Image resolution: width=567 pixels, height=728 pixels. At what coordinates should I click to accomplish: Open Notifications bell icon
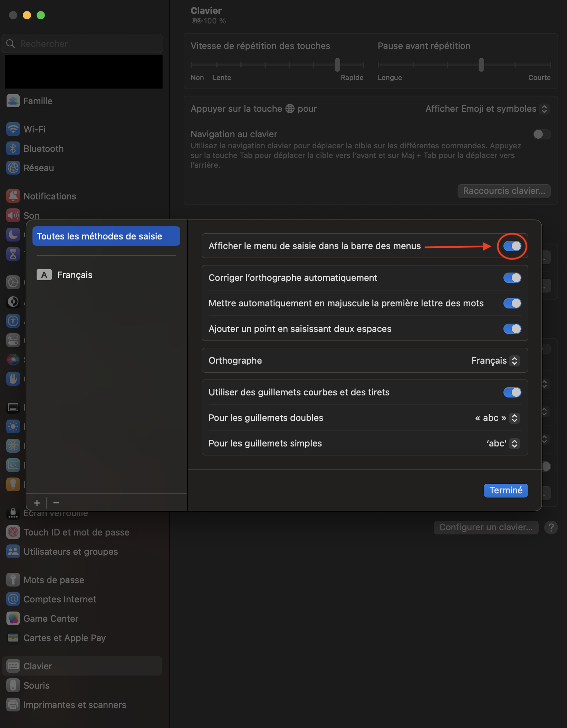tap(13, 196)
